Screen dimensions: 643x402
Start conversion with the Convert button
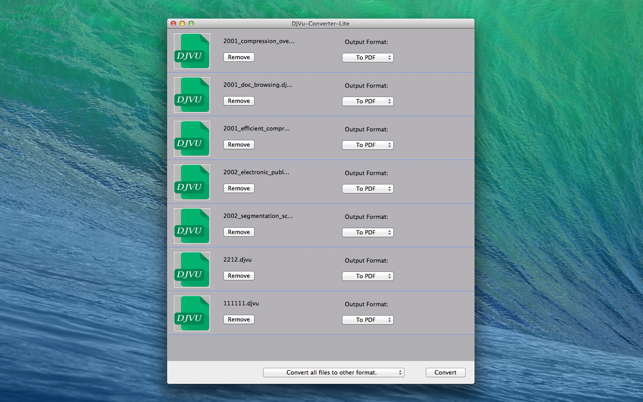tap(445, 372)
